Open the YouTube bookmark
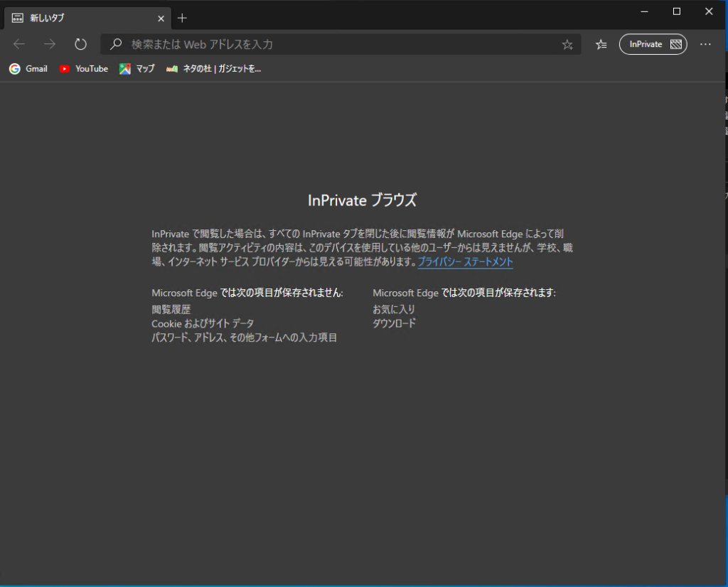The width and height of the screenshot is (728, 587). (84, 69)
